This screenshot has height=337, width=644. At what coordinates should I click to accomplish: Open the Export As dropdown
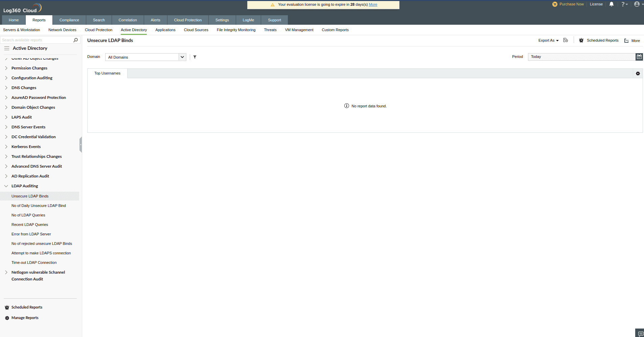pos(548,40)
